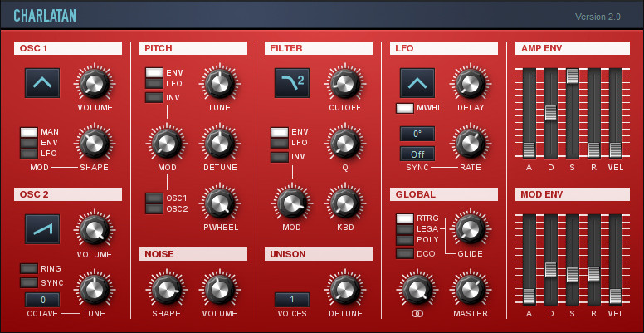Click the filter CUTOFF knob
The width and height of the screenshot is (644, 333).
coord(344,83)
